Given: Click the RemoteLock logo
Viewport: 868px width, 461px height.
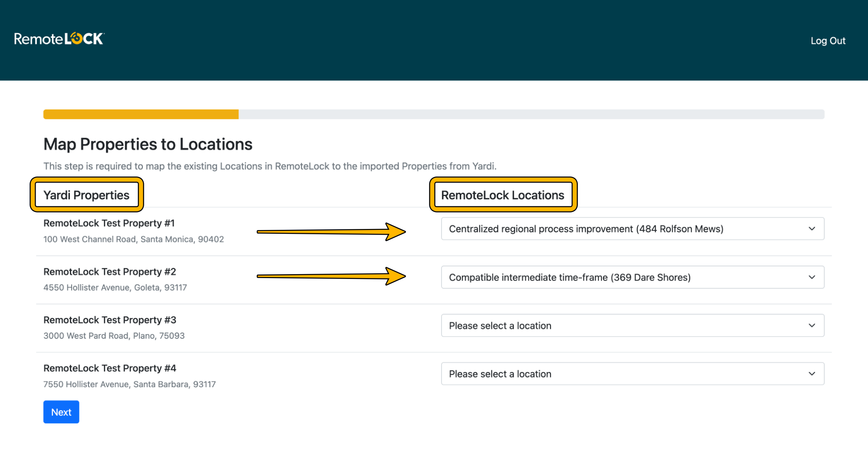Looking at the screenshot, I should [58, 39].
